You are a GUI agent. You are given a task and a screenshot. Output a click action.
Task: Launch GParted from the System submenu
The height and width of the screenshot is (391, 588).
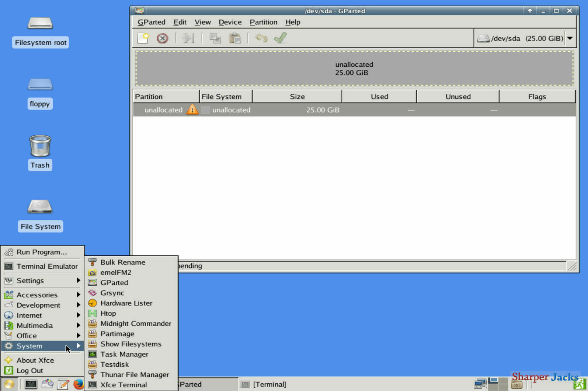[131, 283]
